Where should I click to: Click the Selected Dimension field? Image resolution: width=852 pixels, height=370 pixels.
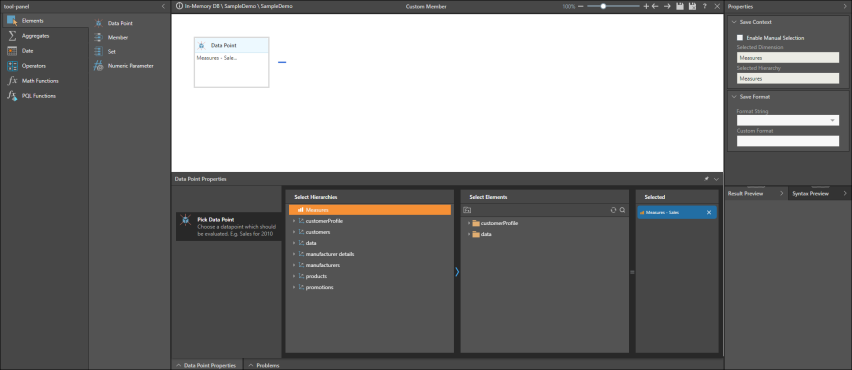[787, 58]
